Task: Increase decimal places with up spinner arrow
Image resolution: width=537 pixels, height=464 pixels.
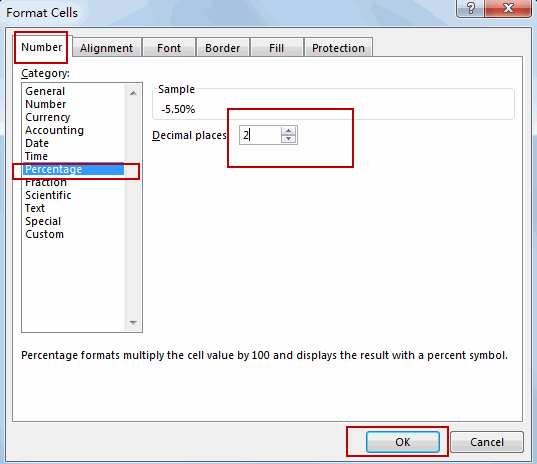Action: [289, 130]
